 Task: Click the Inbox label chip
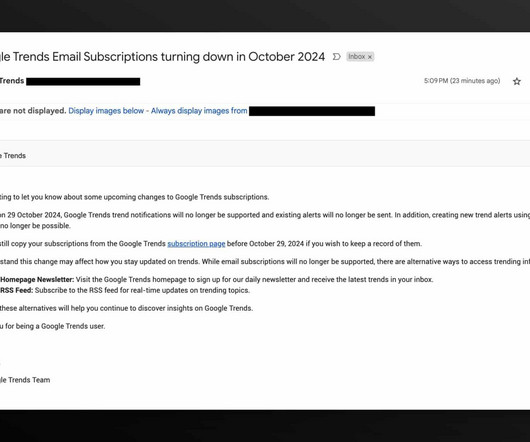(x=357, y=56)
